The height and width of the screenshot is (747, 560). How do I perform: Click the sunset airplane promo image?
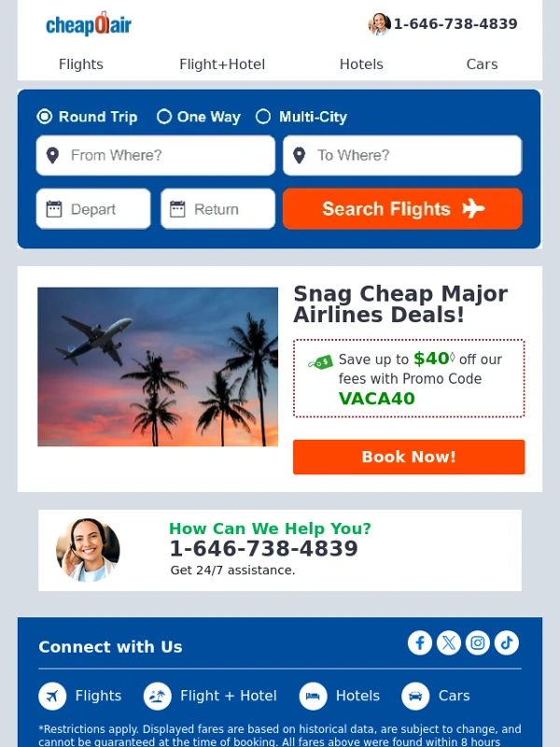(158, 367)
